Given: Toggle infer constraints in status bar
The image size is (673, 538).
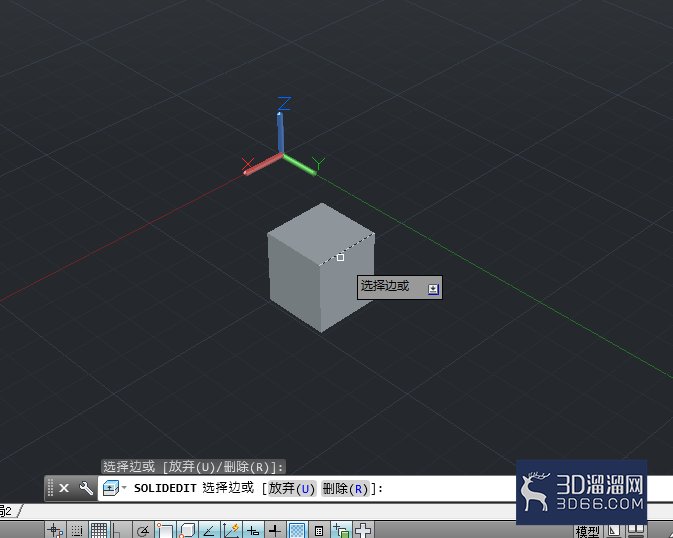Looking at the screenshot, I should 55,531.
